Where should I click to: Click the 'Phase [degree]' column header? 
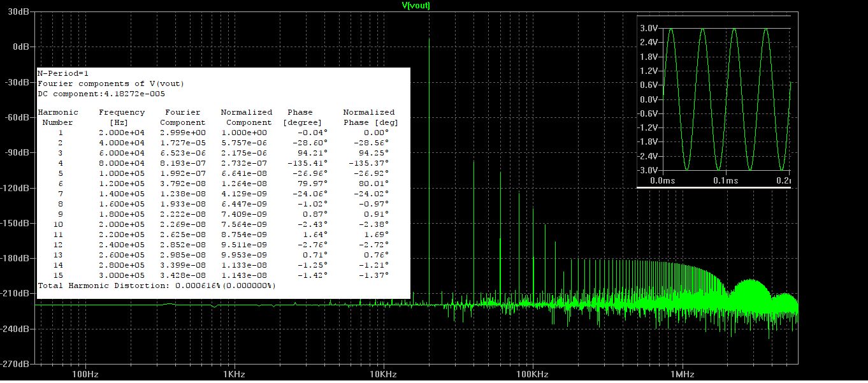(303, 117)
